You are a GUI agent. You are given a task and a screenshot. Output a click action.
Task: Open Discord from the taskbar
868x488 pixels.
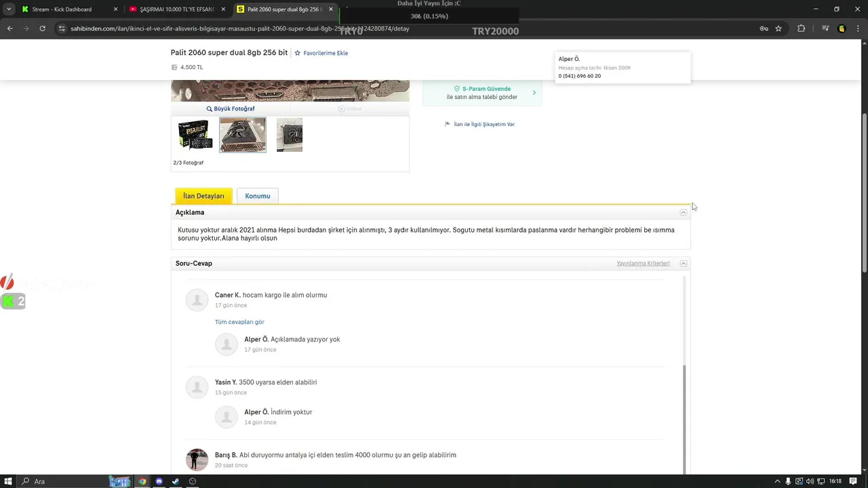pos(159,481)
